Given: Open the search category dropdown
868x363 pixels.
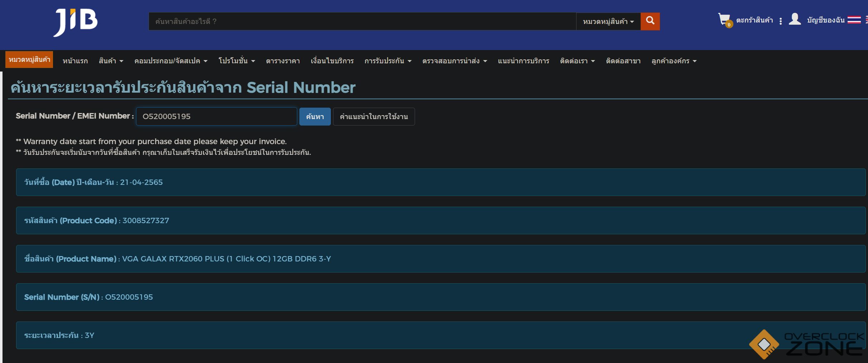Looking at the screenshot, I should 608,21.
